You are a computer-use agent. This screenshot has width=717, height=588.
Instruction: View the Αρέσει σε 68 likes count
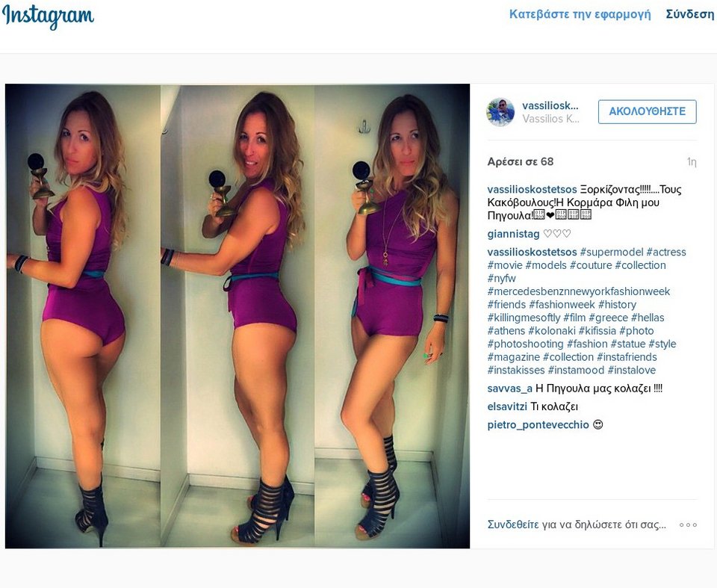pos(521,161)
